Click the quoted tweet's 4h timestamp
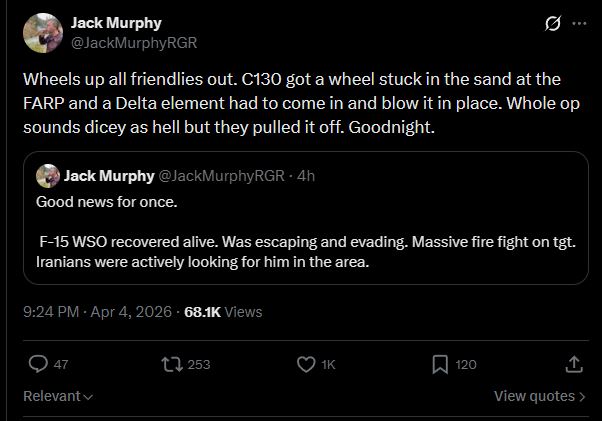This screenshot has height=421, width=602. [306, 176]
